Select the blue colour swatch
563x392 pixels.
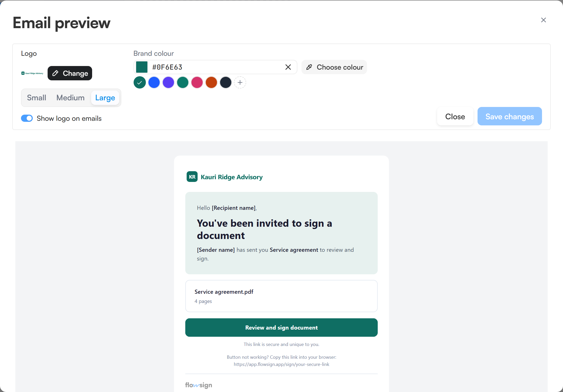[x=154, y=82]
